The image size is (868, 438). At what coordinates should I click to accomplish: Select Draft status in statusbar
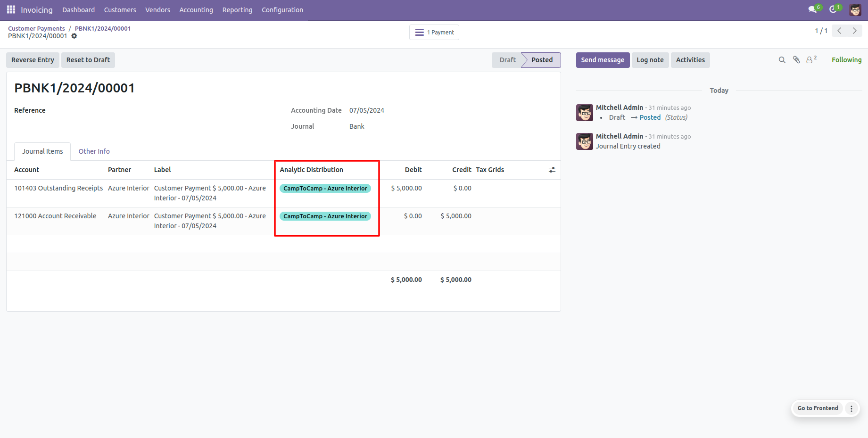[507, 60]
